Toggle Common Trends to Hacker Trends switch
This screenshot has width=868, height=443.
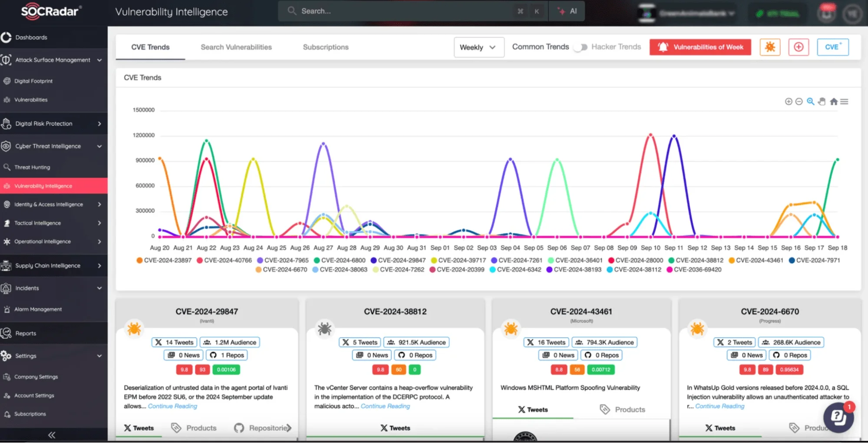tap(580, 47)
